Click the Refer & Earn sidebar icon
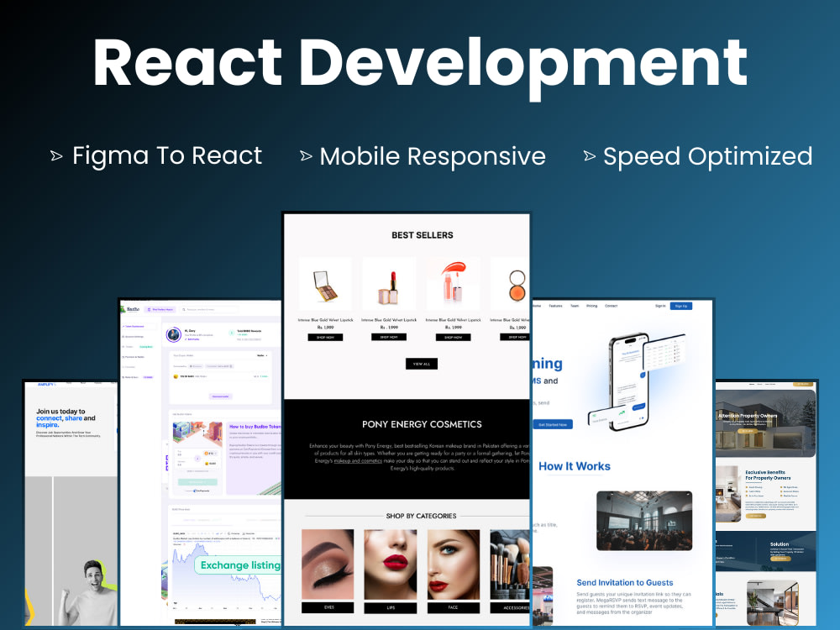This screenshot has width=840, height=630. tap(123, 377)
